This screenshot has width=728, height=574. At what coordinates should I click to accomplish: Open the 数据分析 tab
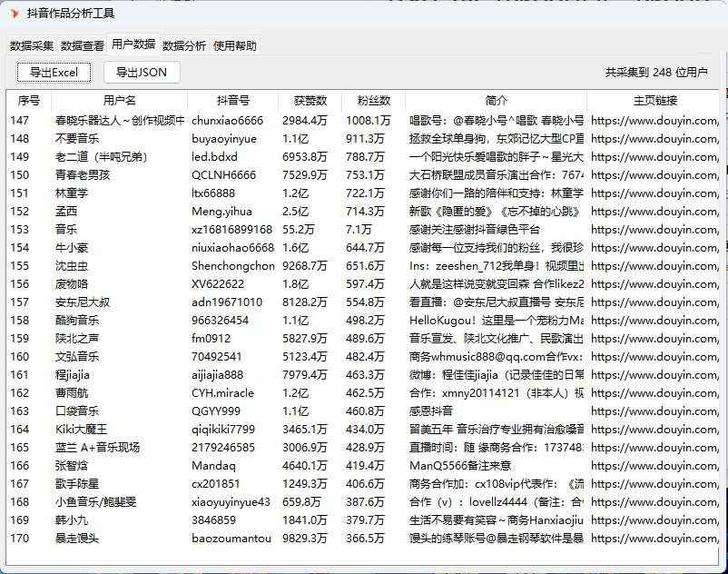tap(184, 44)
